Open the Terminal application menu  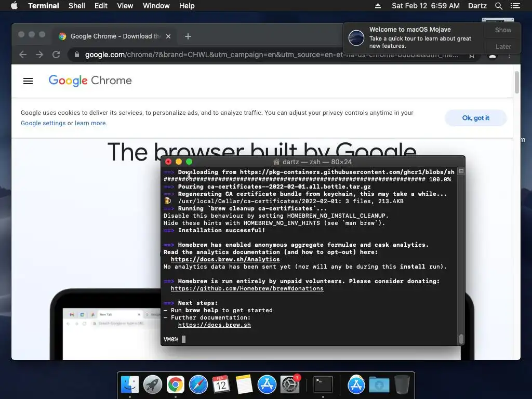pyautogui.click(x=44, y=6)
